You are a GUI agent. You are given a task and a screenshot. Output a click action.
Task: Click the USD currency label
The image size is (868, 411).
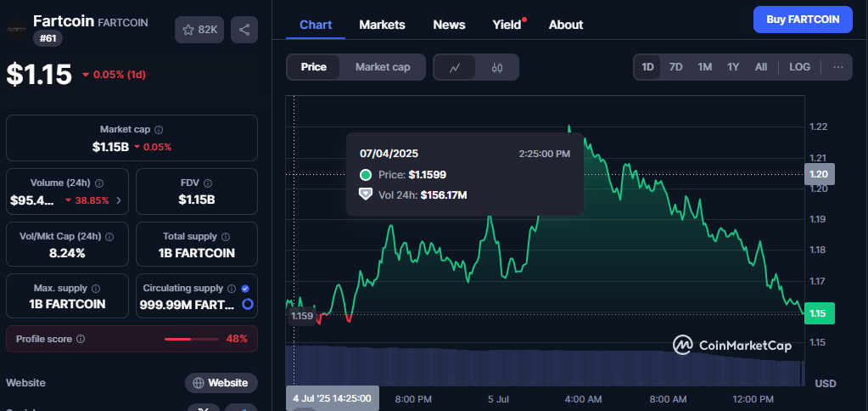click(826, 383)
